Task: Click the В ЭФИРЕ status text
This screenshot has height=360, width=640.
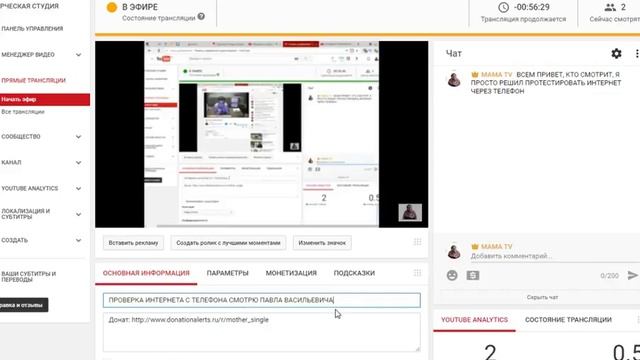Action: pos(140,7)
